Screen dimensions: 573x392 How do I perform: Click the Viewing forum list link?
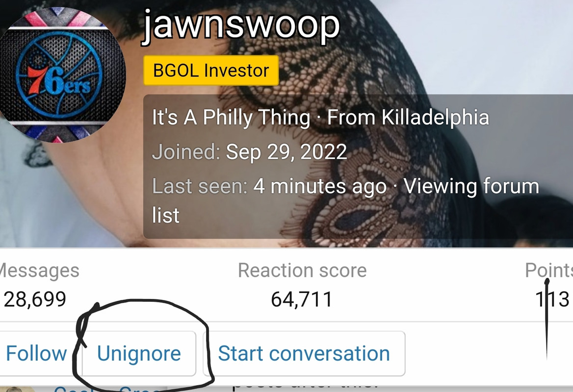[345, 200]
